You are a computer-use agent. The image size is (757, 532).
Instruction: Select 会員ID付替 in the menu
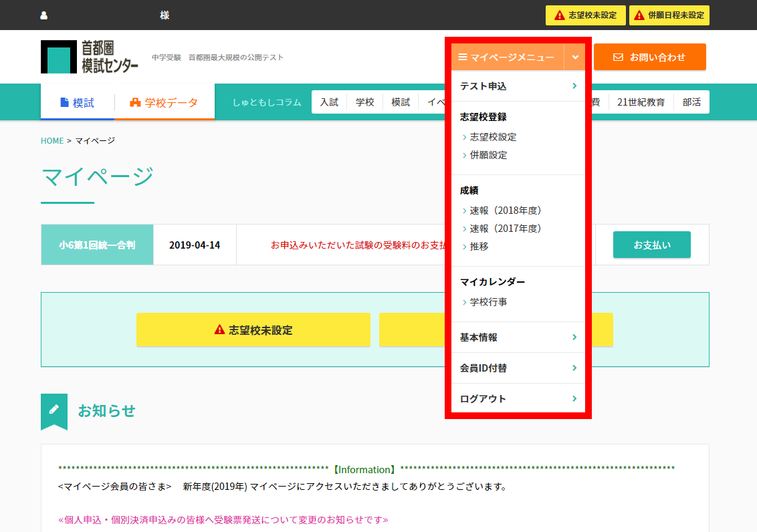point(518,368)
